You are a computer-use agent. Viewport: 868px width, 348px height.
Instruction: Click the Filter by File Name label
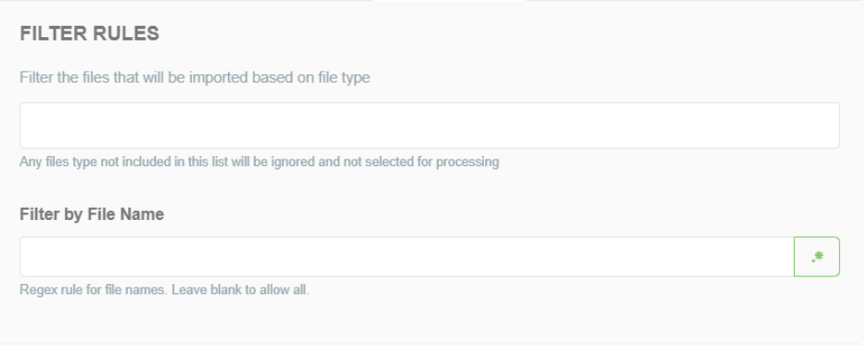click(92, 214)
